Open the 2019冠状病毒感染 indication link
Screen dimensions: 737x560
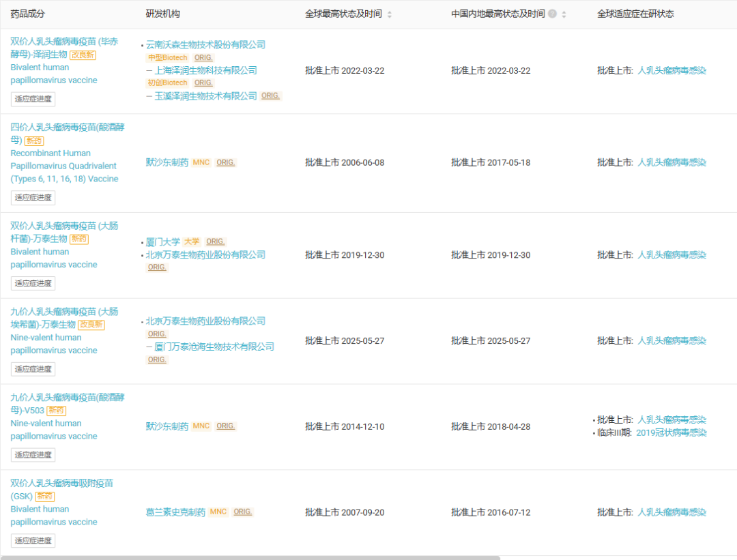[x=671, y=432]
